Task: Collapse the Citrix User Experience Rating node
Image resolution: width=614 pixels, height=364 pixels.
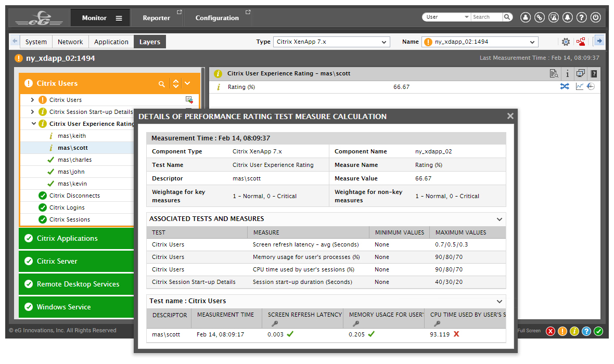Action: tap(34, 124)
